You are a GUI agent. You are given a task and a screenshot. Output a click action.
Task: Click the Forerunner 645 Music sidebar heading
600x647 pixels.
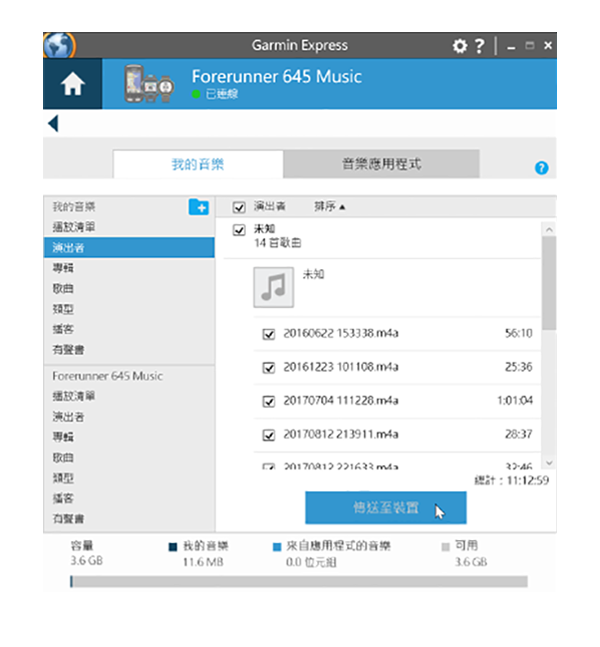coord(107,376)
